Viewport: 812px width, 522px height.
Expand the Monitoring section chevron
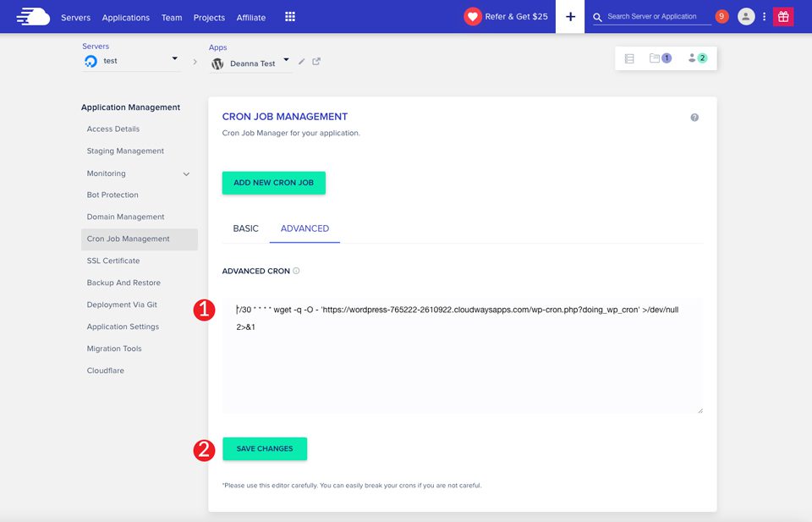click(185, 173)
